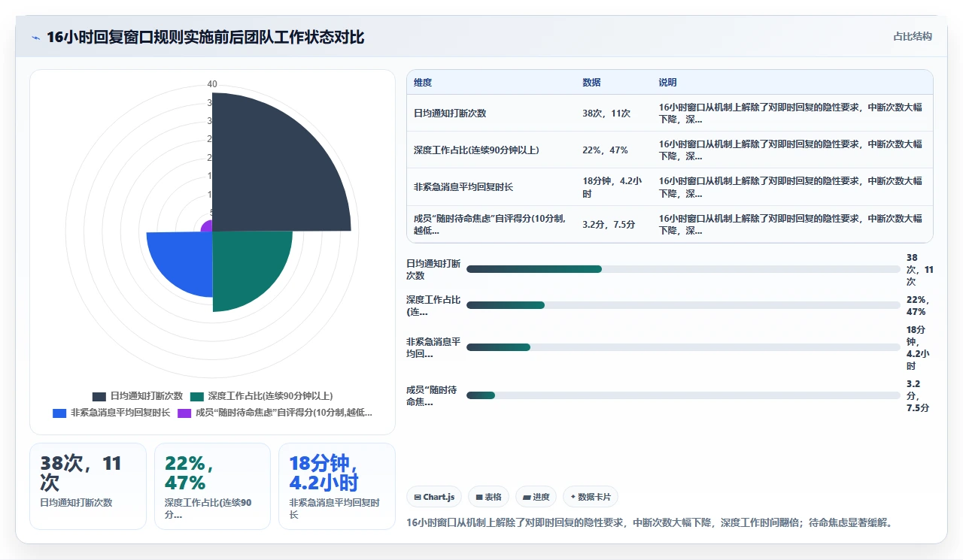The height and width of the screenshot is (560, 963).
Task: Click the 进度 tag icon
Action: 527,498
